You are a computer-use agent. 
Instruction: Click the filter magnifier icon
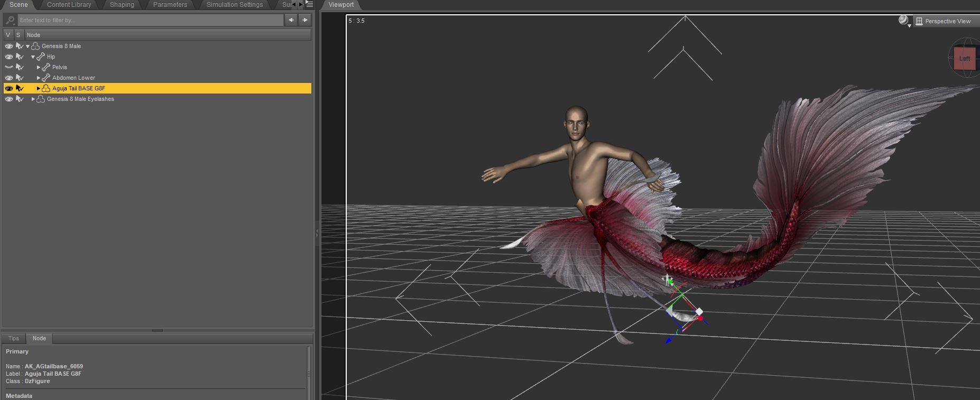[10, 20]
